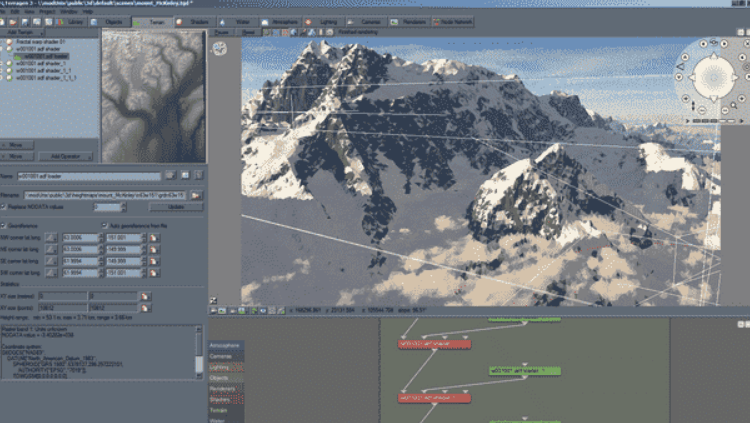Toggle the Georeference checkbox
The height and width of the screenshot is (423, 750).
(4, 225)
